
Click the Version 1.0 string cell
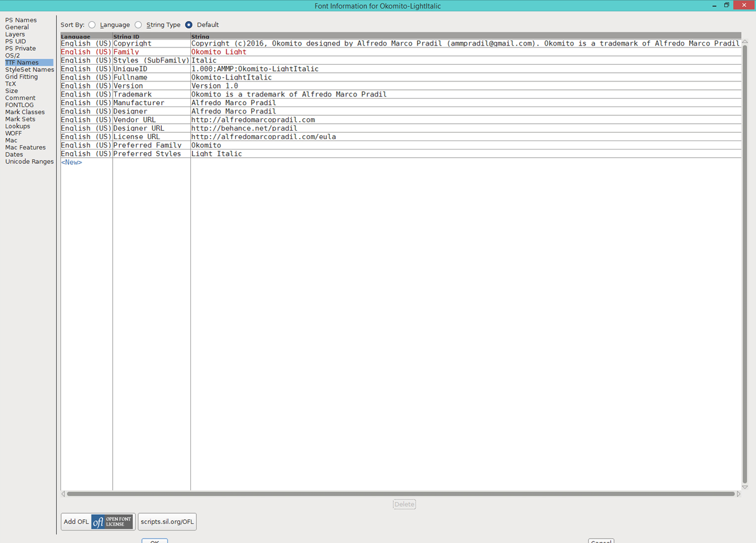tap(215, 86)
